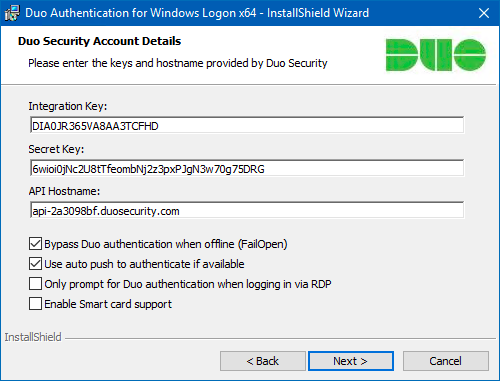This screenshot has height=381, width=500.
Task: Focus the API Hostname text field
Action: tap(247, 210)
